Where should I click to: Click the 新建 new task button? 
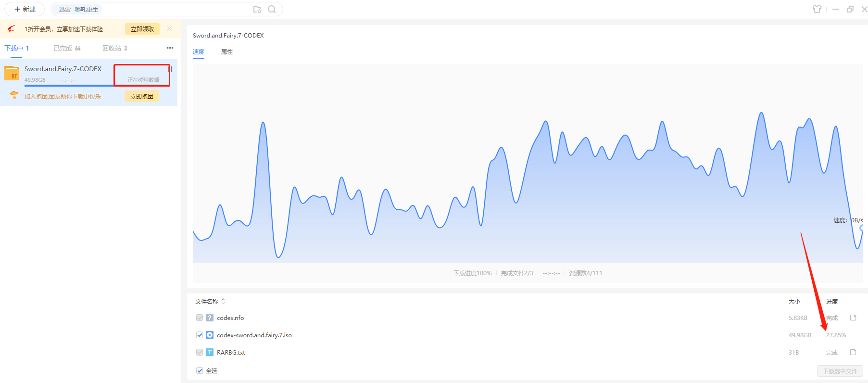(x=25, y=9)
